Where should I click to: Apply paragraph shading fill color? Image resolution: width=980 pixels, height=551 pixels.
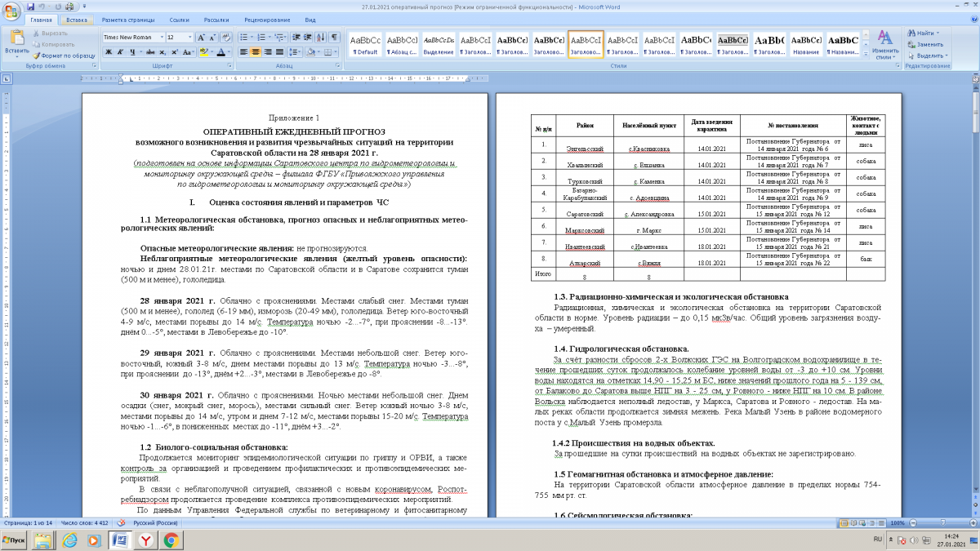[313, 51]
